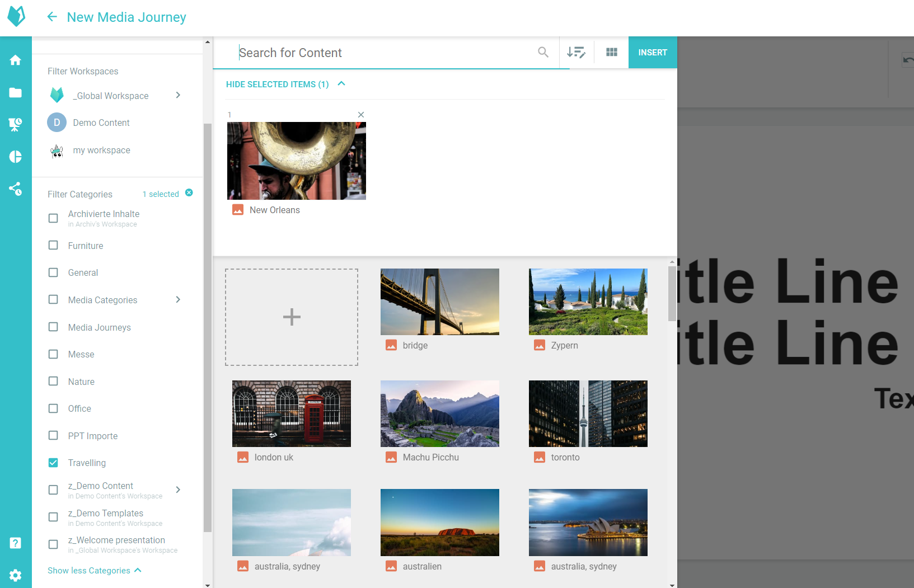914x588 pixels.
Task: Enable the Nature category checkbox
Action: [53, 382]
